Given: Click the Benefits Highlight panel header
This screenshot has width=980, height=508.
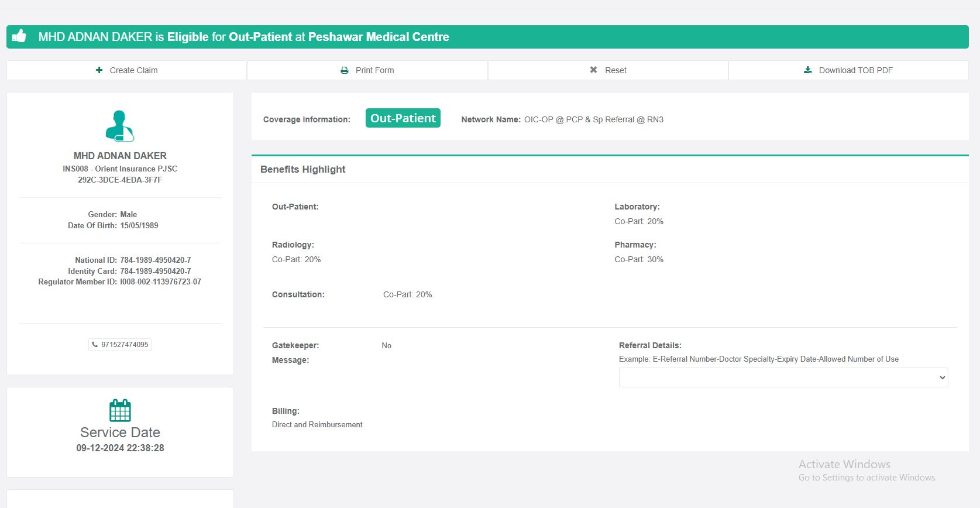Looking at the screenshot, I should (303, 170).
